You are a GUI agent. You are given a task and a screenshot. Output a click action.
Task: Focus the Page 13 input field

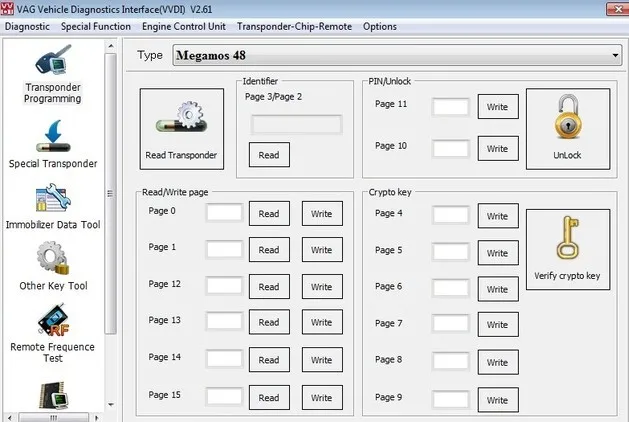(224, 321)
